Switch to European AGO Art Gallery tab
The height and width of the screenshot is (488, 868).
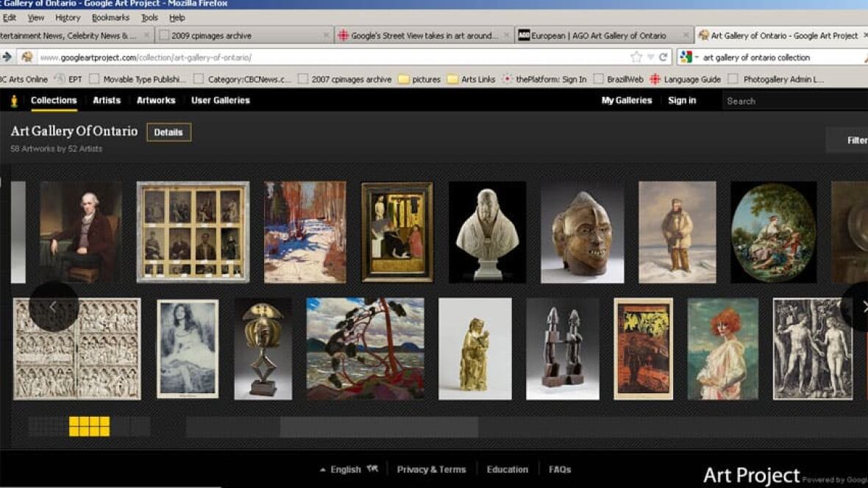pos(603,35)
